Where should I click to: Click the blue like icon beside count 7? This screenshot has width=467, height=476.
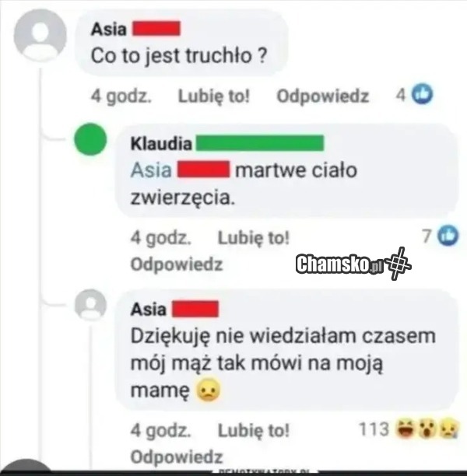(448, 235)
